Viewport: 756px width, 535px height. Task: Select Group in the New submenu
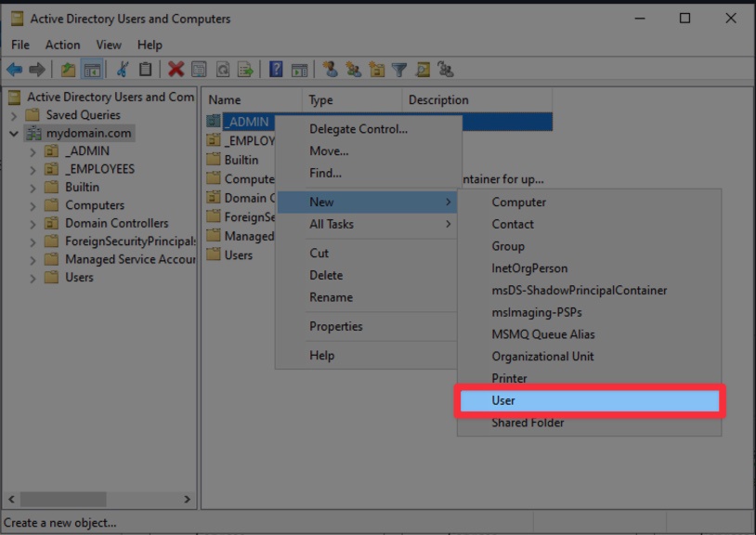click(590, 246)
